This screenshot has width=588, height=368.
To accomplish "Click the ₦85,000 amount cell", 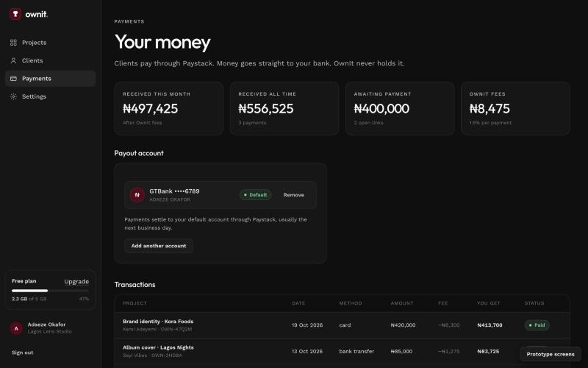I will pos(401,352).
